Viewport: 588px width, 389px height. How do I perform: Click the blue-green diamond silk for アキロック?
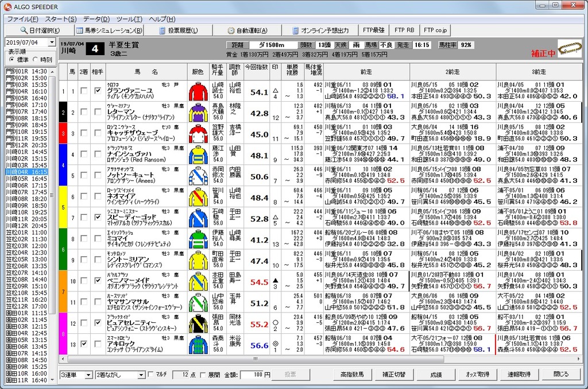tap(198, 344)
